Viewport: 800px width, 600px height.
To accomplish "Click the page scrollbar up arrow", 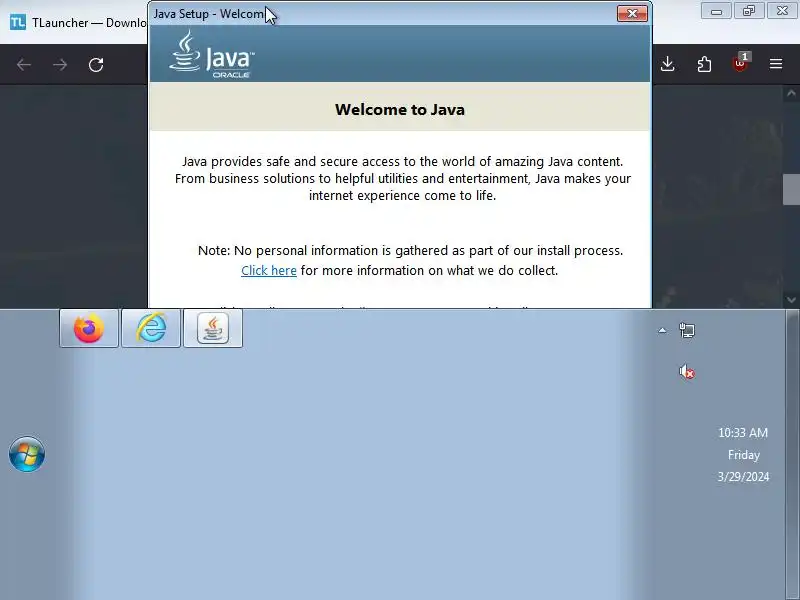I will [x=791, y=93].
